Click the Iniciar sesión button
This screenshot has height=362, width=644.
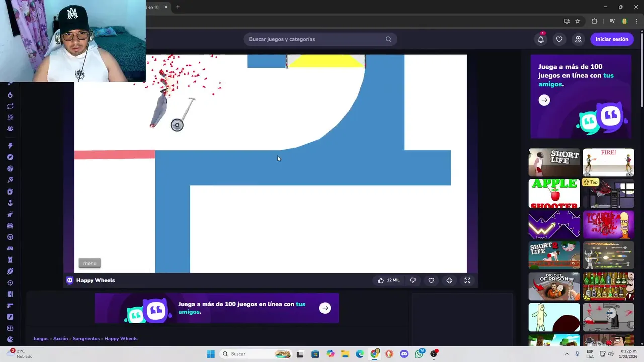point(612,39)
